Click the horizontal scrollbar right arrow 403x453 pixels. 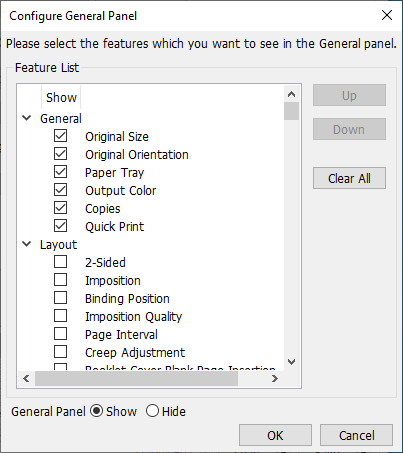[275, 379]
